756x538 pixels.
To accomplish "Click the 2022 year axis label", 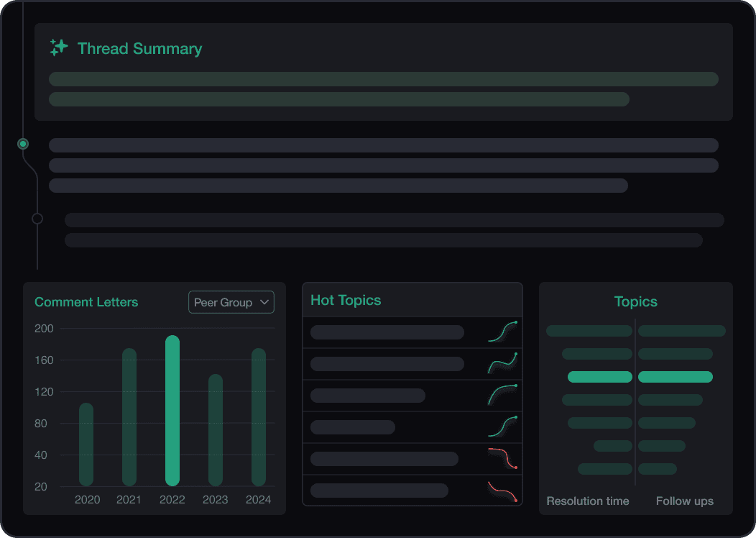I will pyautogui.click(x=172, y=499).
